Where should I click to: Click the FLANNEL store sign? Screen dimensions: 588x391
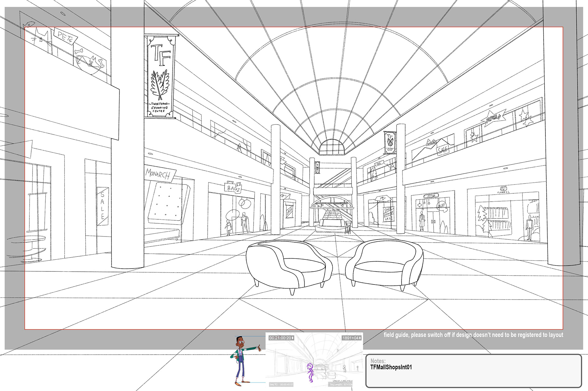tap(503, 190)
